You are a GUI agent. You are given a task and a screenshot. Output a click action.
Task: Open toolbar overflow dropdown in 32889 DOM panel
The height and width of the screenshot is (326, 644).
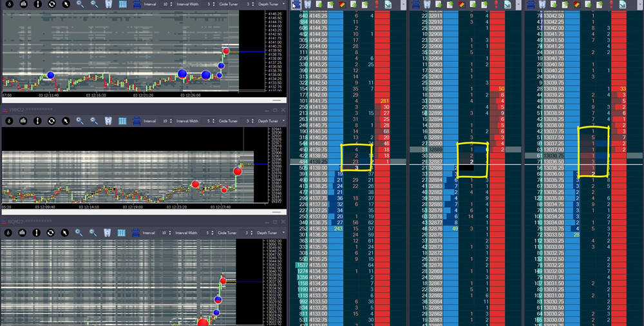click(518, 5)
